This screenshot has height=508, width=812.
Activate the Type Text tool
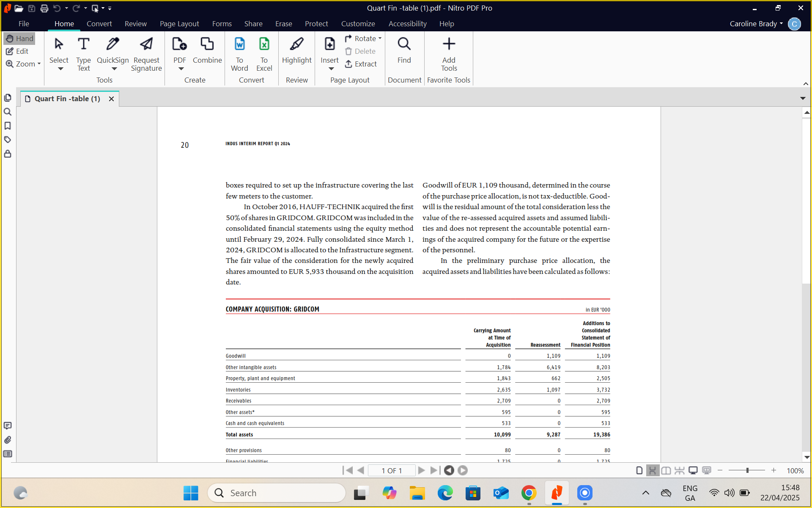(83, 53)
